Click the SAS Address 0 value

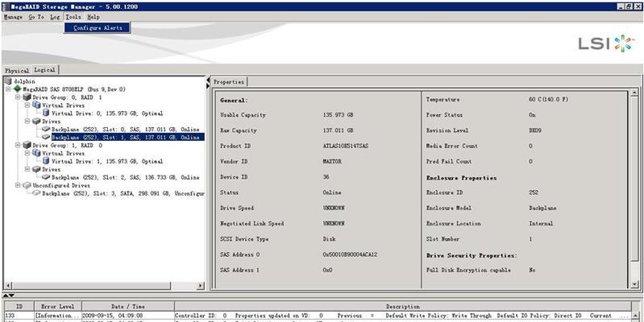coord(350,254)
